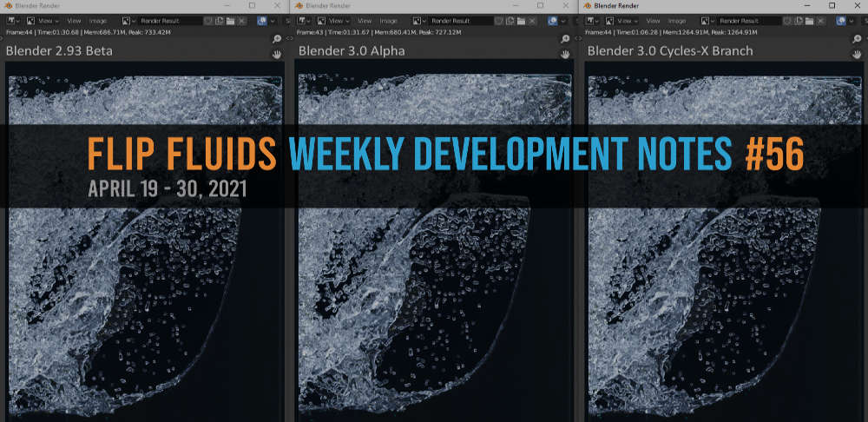Click open image folder icon in 3.0 Alpha window
The image size is (868, 422).
[x=520, y=21]
